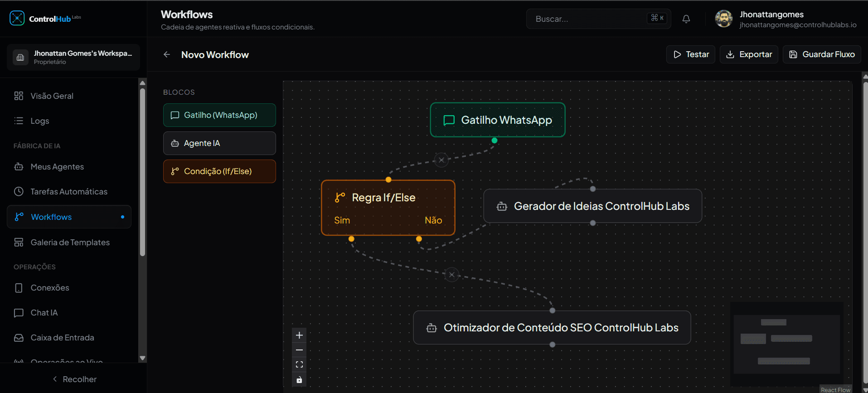This screenshot has height=393, width=868.
Task: Click the Conexões phone icon
Action: pyautogui.click(x=19, y=288)
